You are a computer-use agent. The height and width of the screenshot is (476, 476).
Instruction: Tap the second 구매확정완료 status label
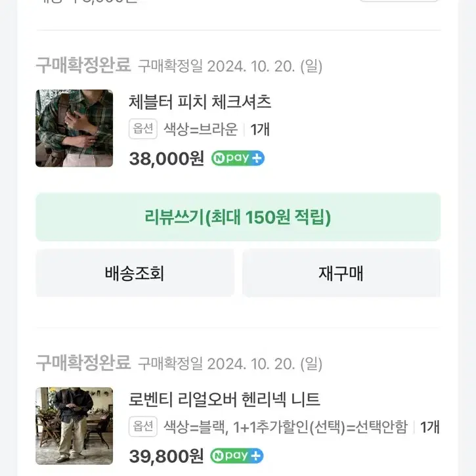83,362
